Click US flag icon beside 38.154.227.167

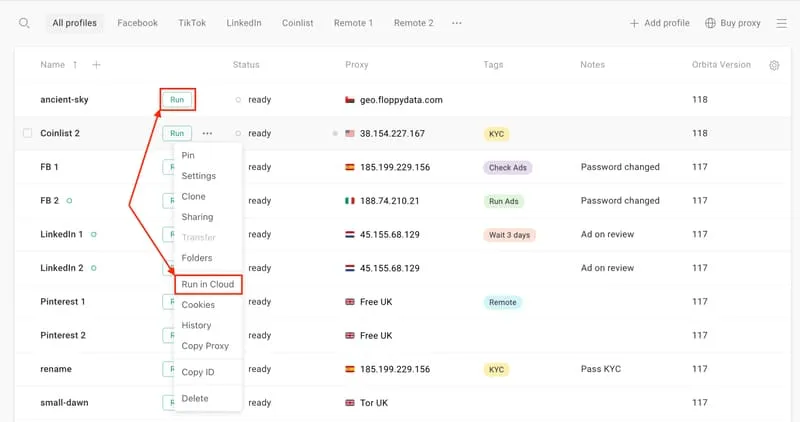(x=349, y=134)
